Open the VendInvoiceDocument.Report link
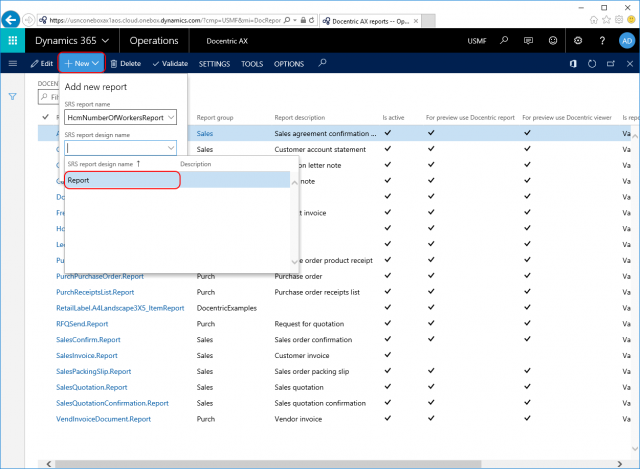640x469 pixels. 103,419
